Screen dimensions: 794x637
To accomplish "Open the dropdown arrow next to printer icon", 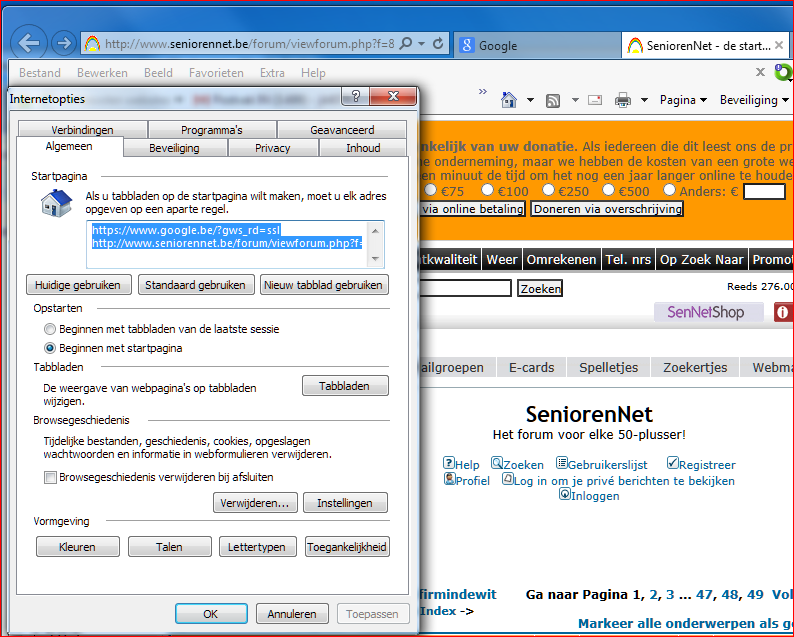I will click(644, 100).
